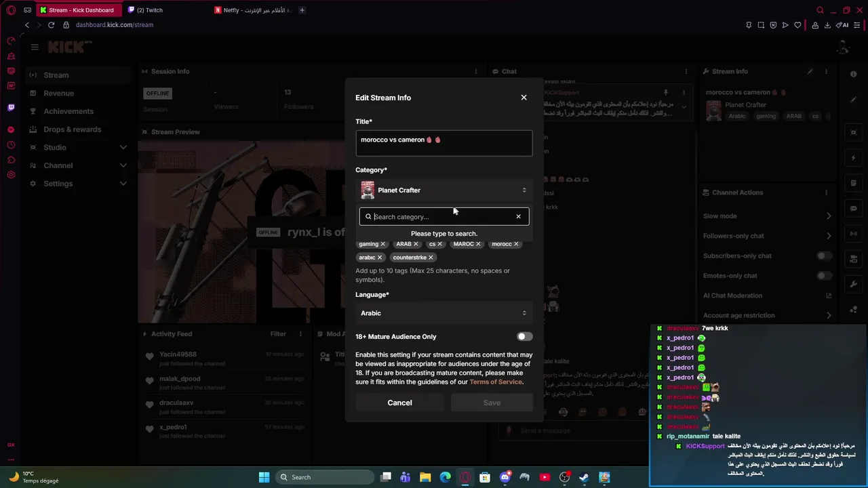Remove the gaming tag
Viewport: 868px width, 488px height.
pos(382,244)
